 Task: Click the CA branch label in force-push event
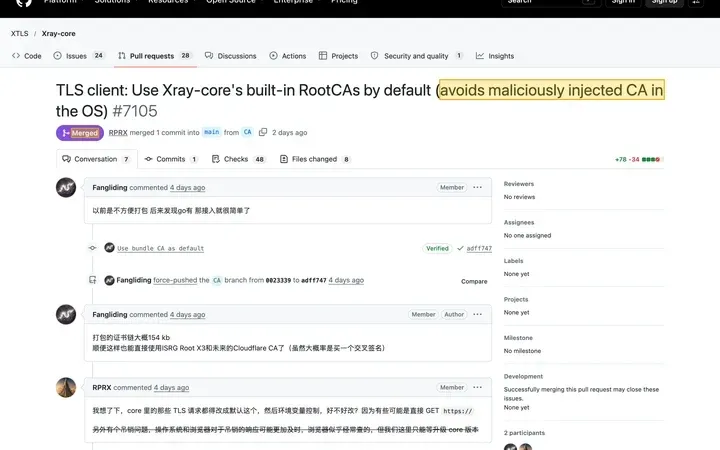(217, 280)
